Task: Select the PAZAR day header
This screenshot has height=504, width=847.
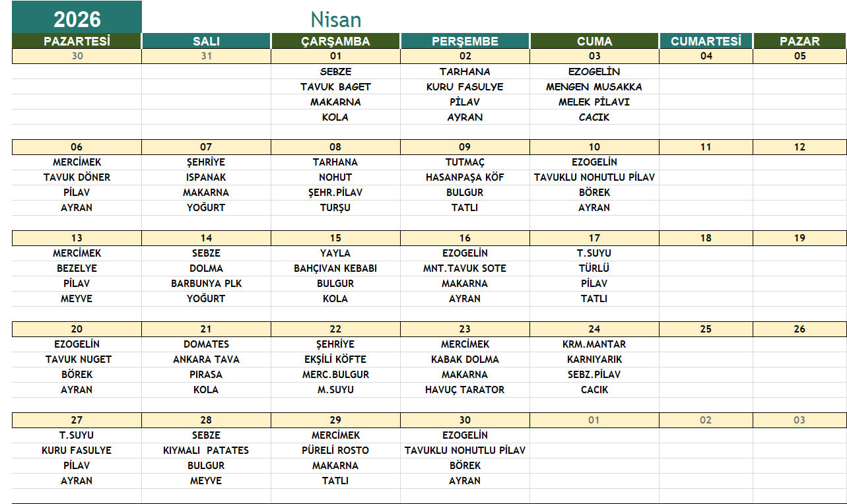Action: (799, 41)
